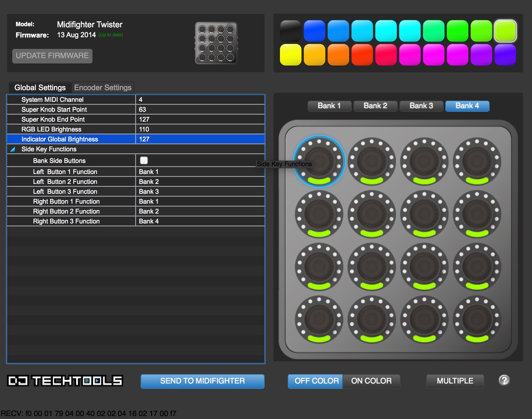
Task: Pick the selected lime green swatch
Action: [505, 31]
